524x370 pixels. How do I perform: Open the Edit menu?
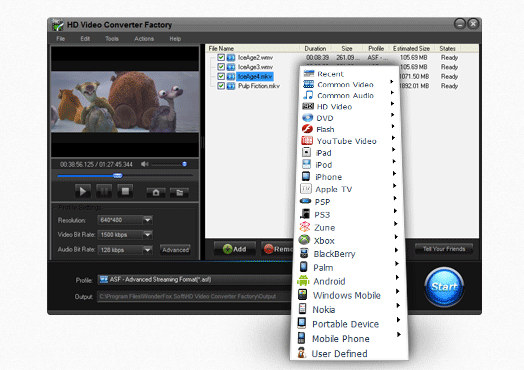point(85,38)
